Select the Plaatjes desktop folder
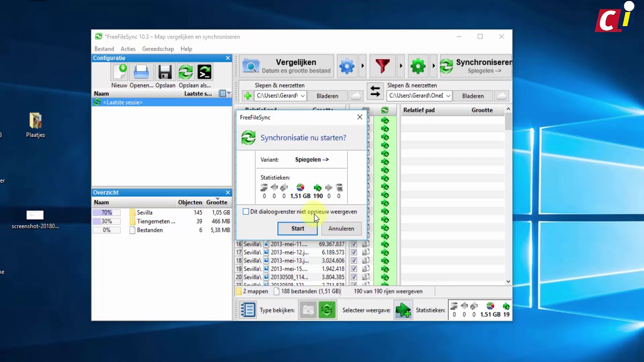Screen dimensions: 644x362 click(35, 126)
